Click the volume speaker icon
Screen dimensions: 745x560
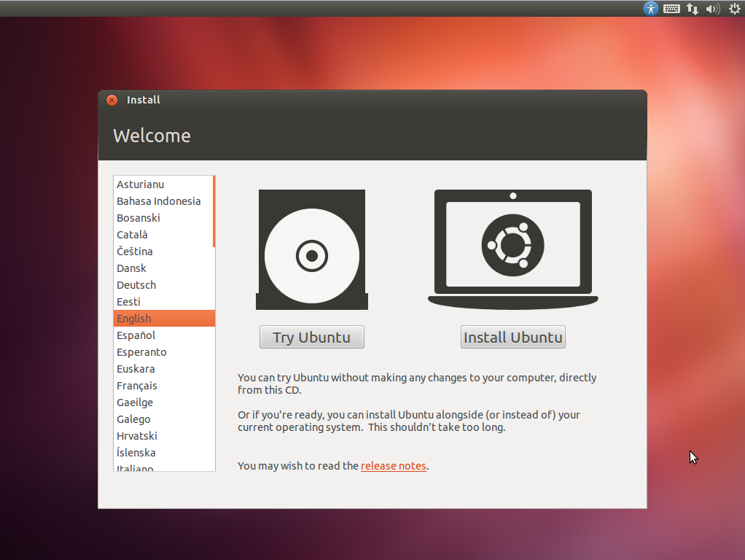pyautogui.click(x=712, y=9)
